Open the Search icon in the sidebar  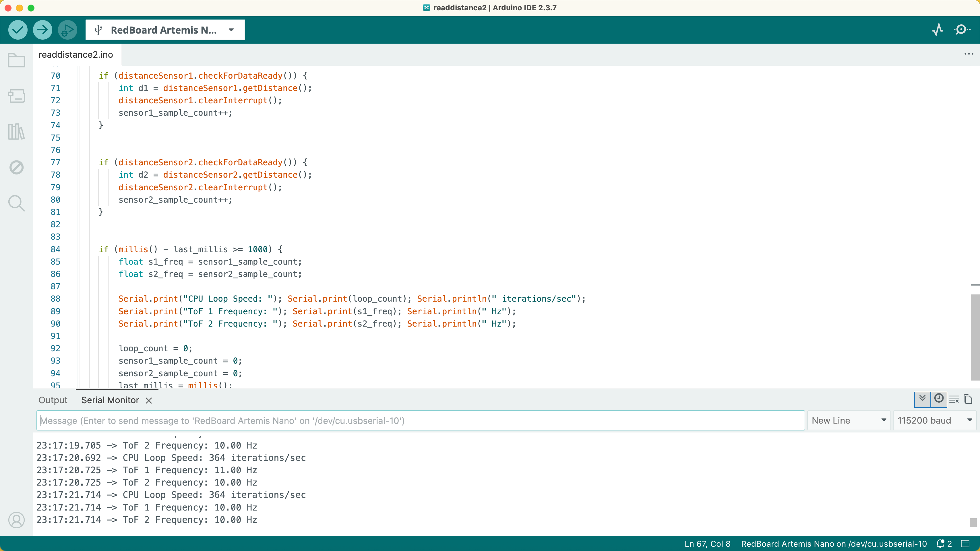coord(16,203)
